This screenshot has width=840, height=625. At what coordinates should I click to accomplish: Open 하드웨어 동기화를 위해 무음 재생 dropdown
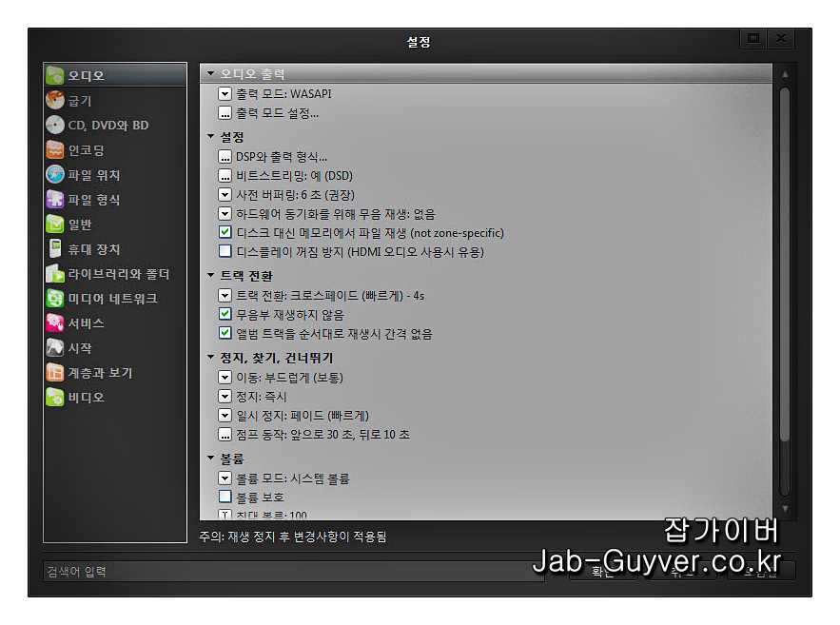click(225, 214)
